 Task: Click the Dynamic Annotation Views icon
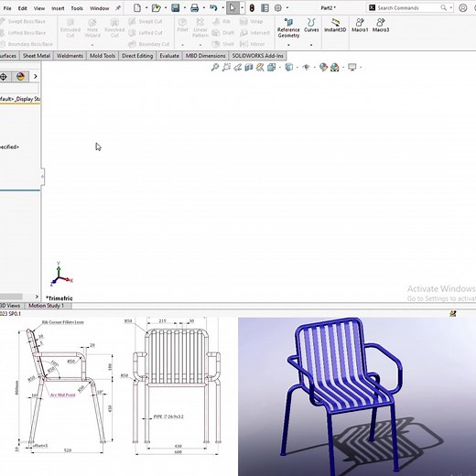pyautogui.click(x=260, y=67)
